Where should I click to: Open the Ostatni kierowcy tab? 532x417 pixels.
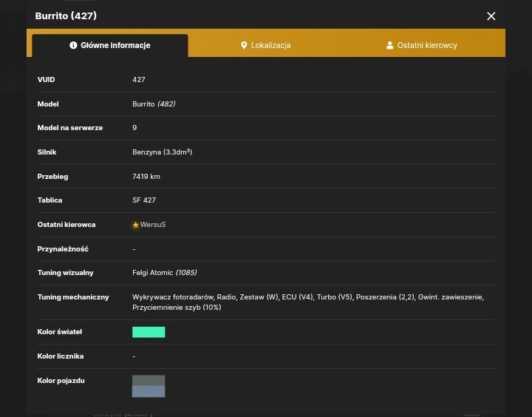[x=422, y=45]
